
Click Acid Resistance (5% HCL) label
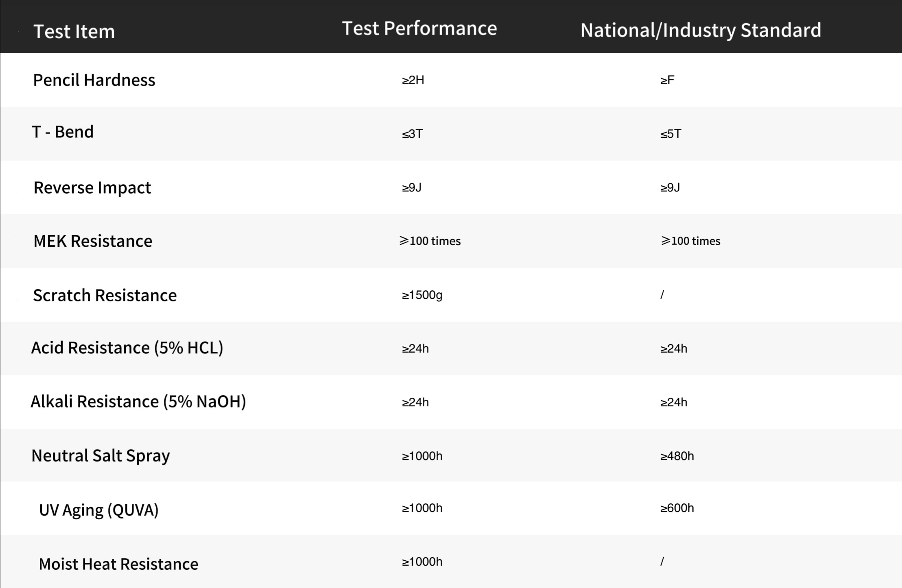[x=127, y=348]
